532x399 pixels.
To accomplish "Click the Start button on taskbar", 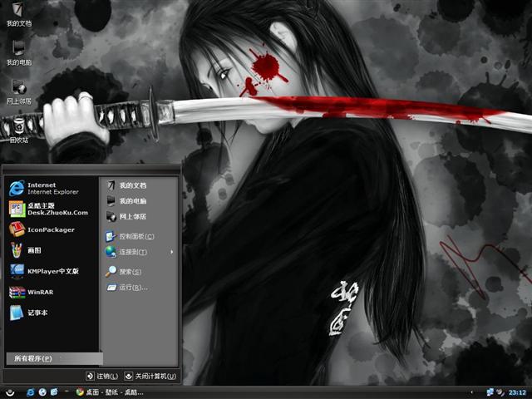I will tap(10, 392).
